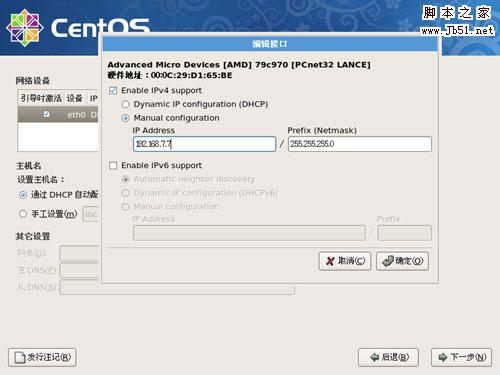Image resolution: width=500 pixels, height=375 pixels.
Task: Select Dynamic IP configuration (DHCPv6) radio
Action: click(x=125, y=193)
